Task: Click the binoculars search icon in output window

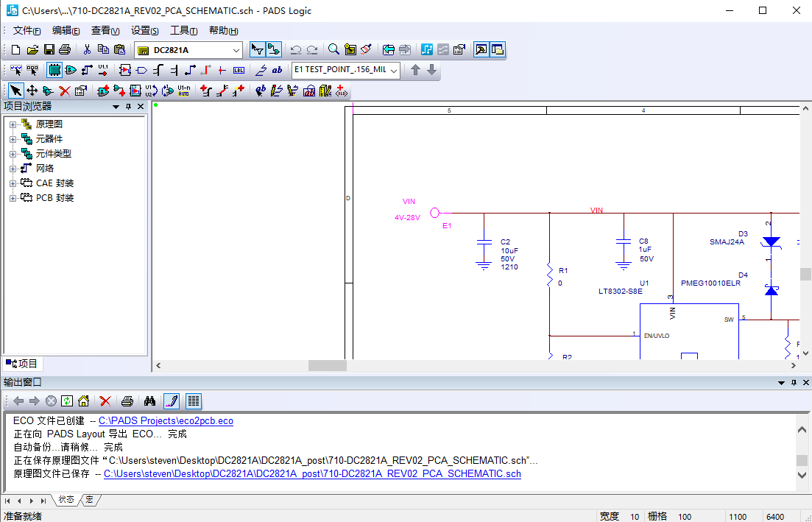Action: tap(150, 401)
